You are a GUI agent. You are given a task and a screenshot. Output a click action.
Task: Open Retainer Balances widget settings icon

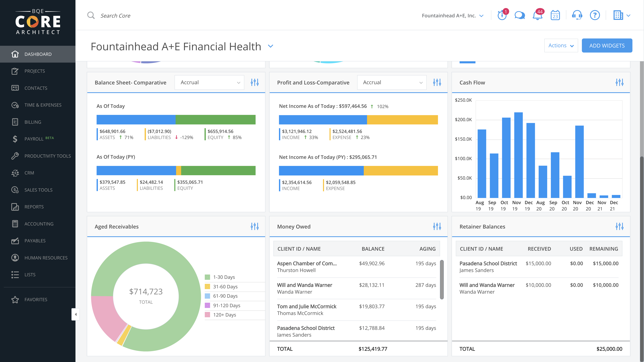point(619,227)
